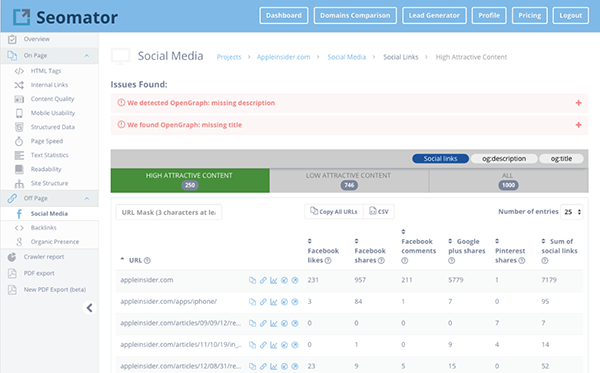Collapse the Off Page sidebar section
The width and height of the screenshot is (600, 373).
click(86, 198)
